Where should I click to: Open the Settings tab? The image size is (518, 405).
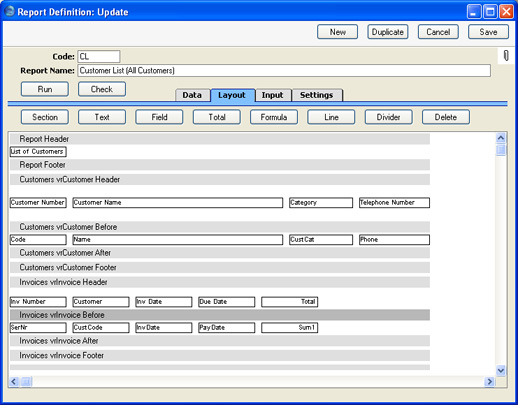point(317,95)
